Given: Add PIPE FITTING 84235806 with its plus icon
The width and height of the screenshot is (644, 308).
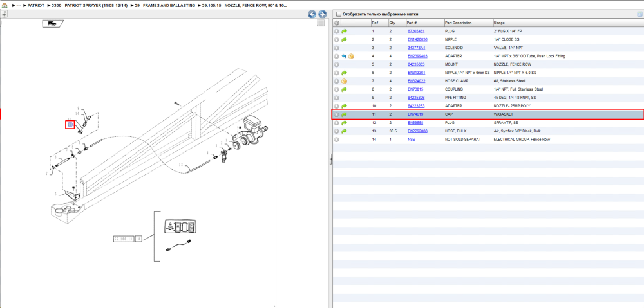Looking at the screenshot, I should click(x=336, y=98).
